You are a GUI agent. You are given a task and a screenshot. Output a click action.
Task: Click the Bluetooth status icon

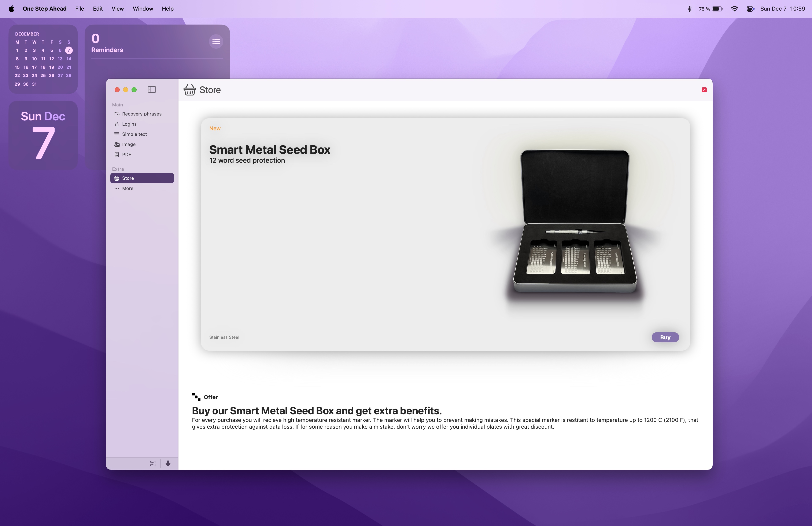tap(690, 8)
